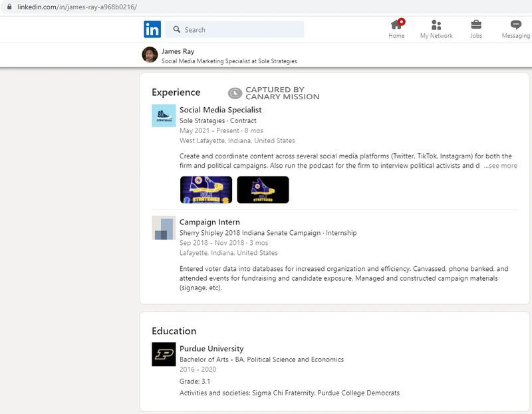Click 'West Lafayette, Indiana, United States' location
532x414 pixels.
[237, 140]
